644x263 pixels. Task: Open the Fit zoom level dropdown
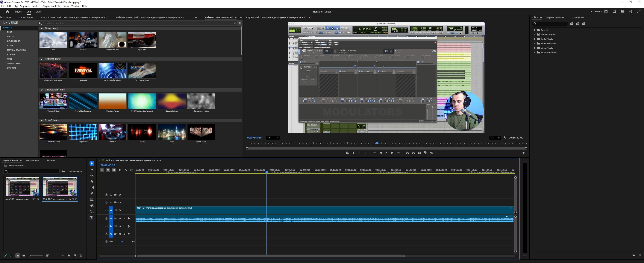pos(273,138)
